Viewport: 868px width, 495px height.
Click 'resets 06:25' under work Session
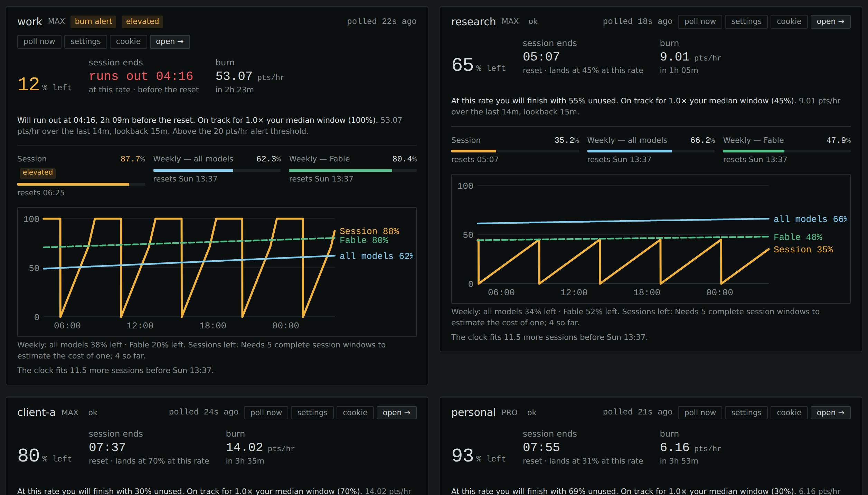click(x=41, y=193)
